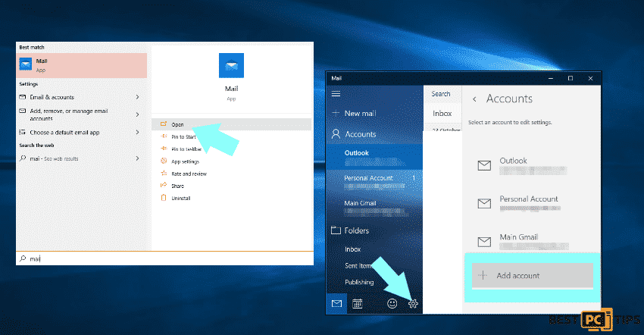Switch to Mail view envelope icon
Screen dimensions: 644x335
[x=336, y=303]
